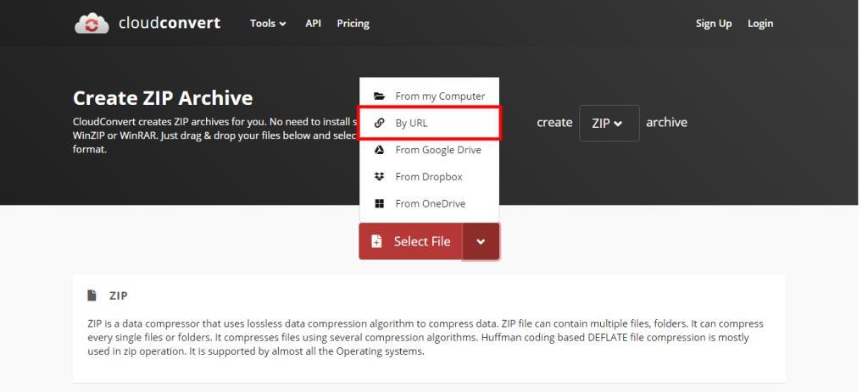868x392 pixels.
Task: Click the file icon beside ZIP heading
Action: tap(92, 295)
